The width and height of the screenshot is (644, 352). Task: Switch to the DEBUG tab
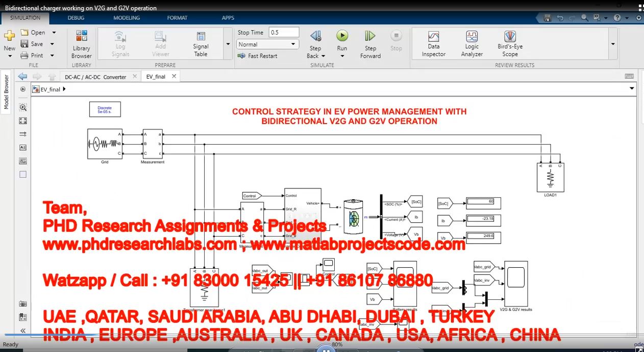click(76, 18)
